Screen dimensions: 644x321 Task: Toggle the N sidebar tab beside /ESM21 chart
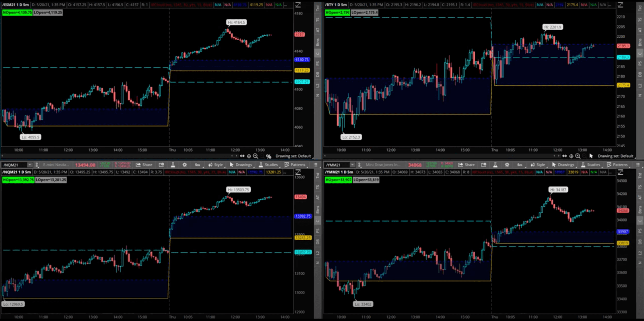point(318,96)
